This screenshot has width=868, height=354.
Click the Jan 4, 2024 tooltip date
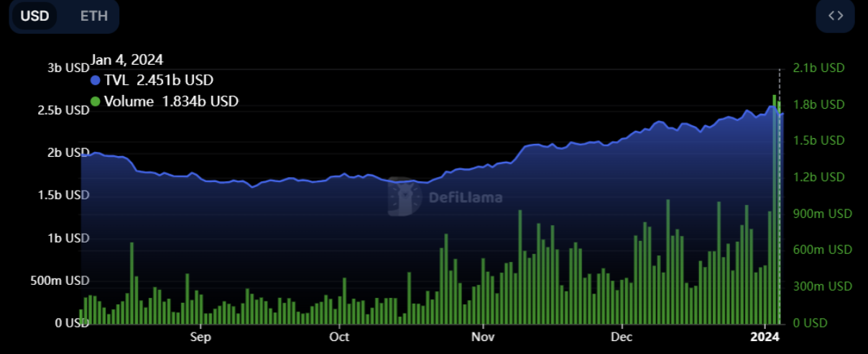click(126, 60)
